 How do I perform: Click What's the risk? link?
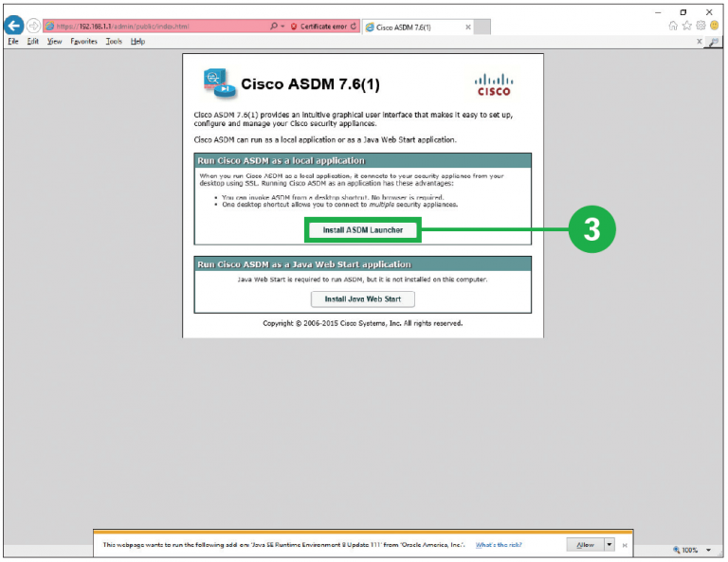coord(499,545)
